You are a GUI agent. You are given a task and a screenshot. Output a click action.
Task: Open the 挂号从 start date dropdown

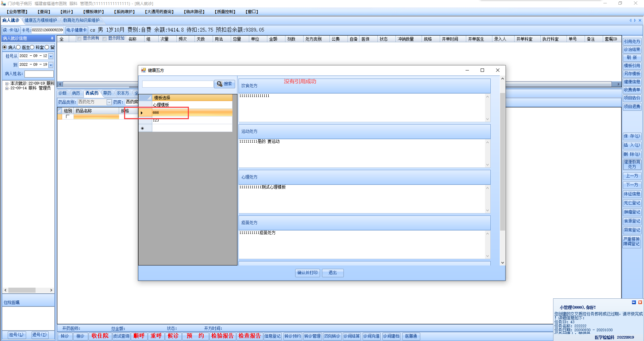(x=51, y=56)
